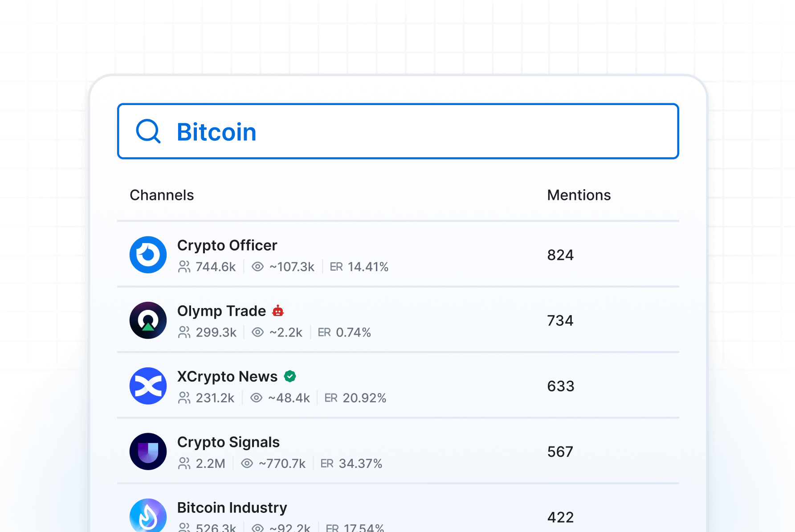Click the Olymp Trade channel name

coord(221,311)
